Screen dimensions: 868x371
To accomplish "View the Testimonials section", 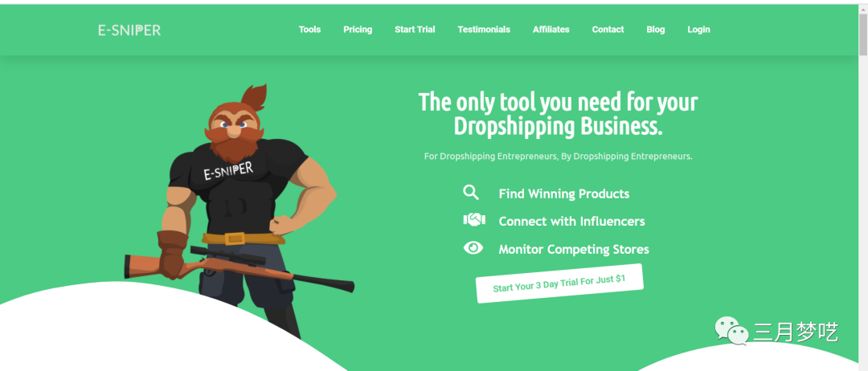I will click(484, 29).
